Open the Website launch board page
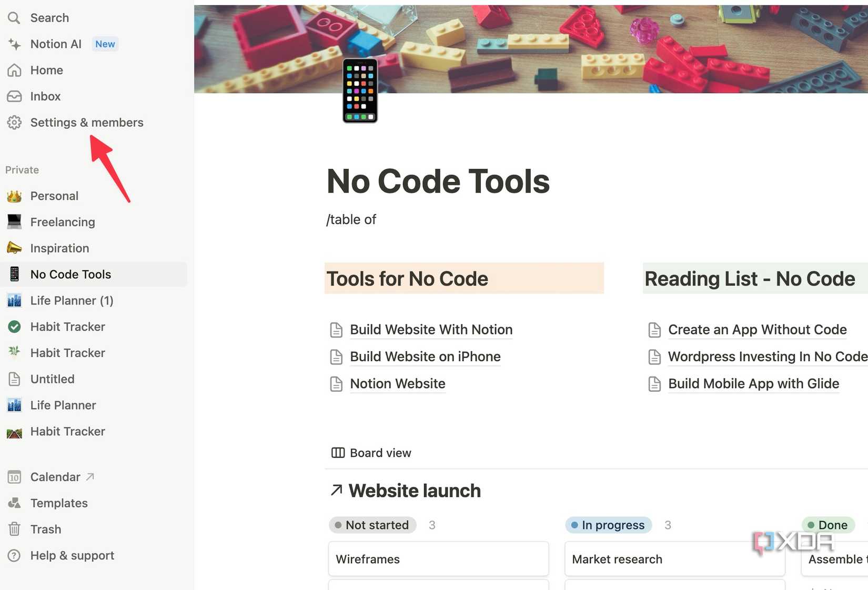Image resolution: width=868 pixels, height=590 pixels. tap(414, 490)
